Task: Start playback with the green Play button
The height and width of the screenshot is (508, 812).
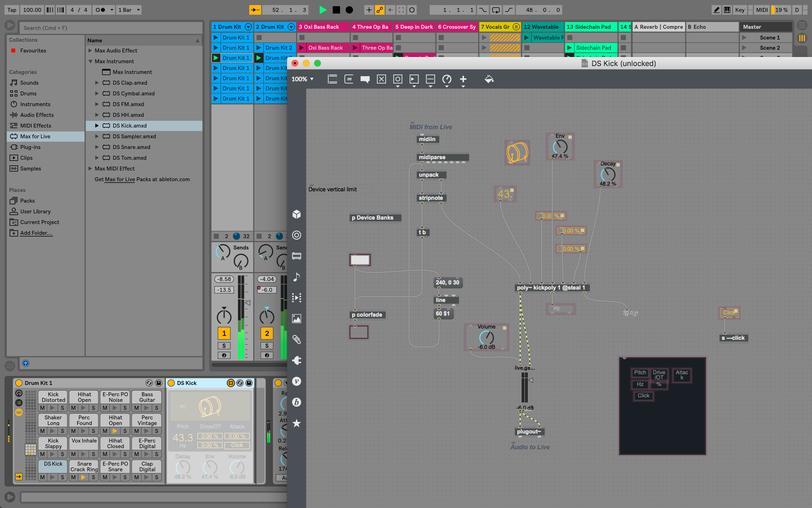Action: click(x=323, y=9)
